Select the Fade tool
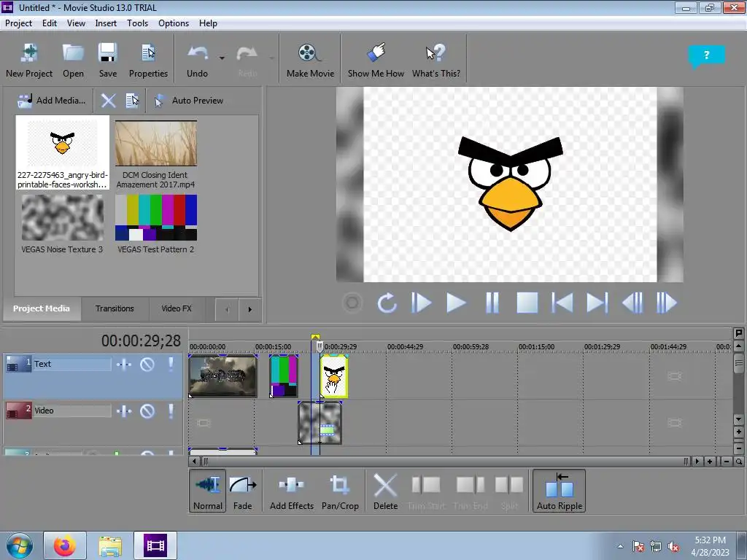The image size is (747, 560). (x=242, y=491)
